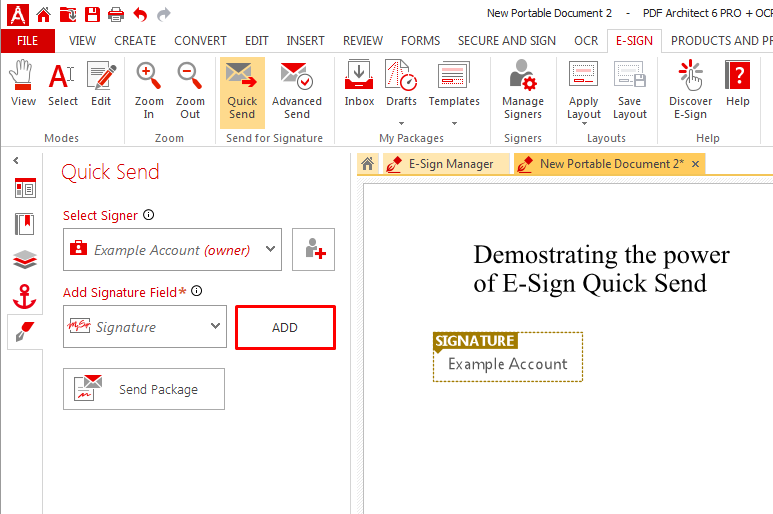Show info tooltip beside Select Signer
Screen dimensions: 773x514
coord(148,215)
